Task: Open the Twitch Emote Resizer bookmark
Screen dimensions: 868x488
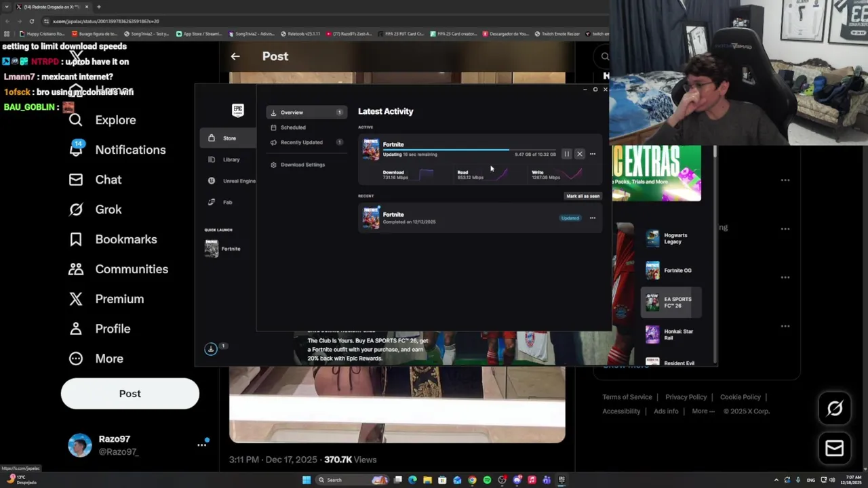Action: [559, 34]
